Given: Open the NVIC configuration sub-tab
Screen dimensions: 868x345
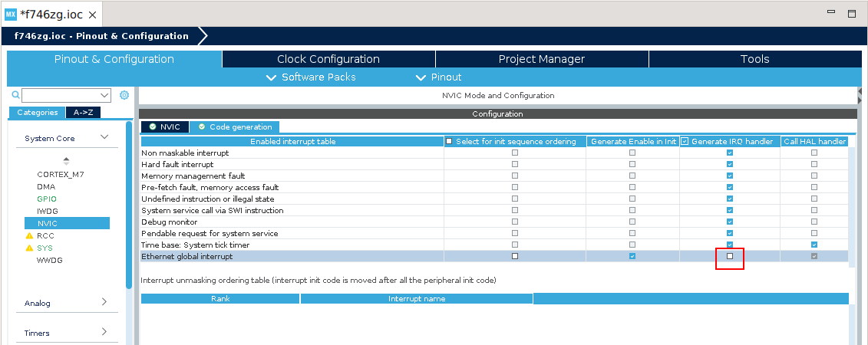Looking at the screenshot, I should (164, 127).
